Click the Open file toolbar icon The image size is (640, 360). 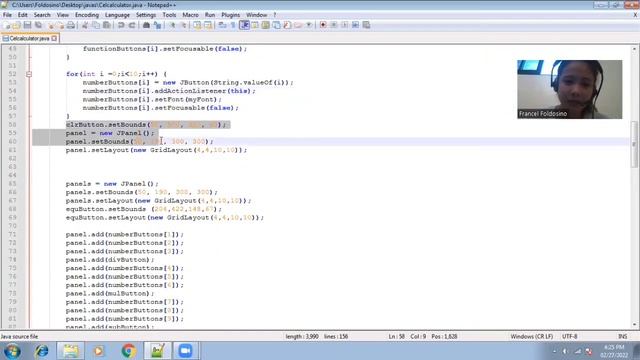tap(16, 25)
